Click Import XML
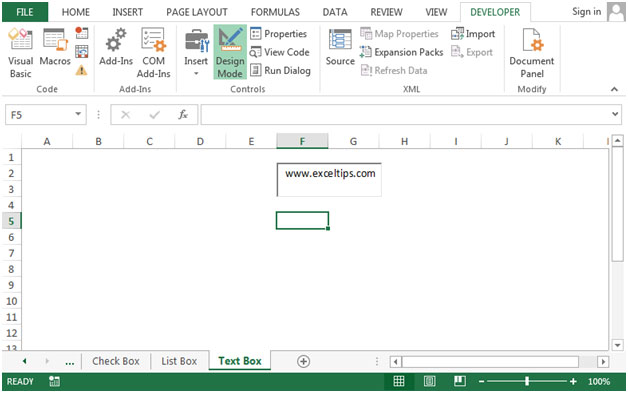Viewport: 628px width, 393px height. point(473,34)
